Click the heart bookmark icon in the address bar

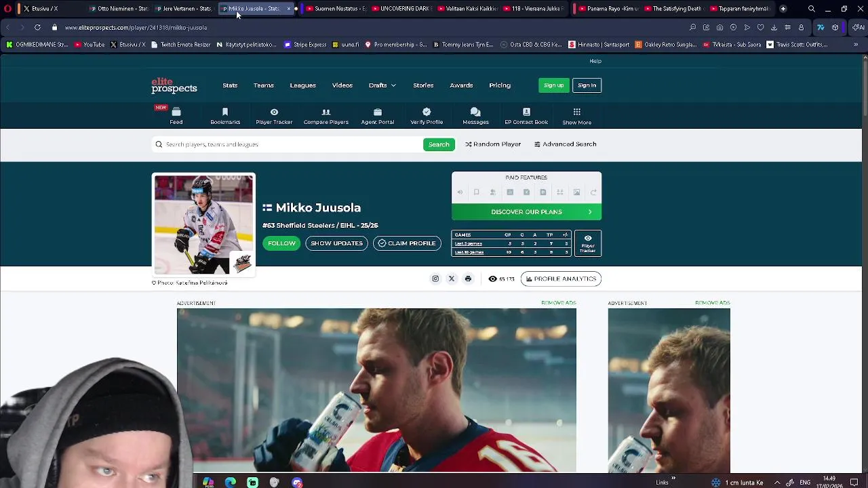(760, 27)
